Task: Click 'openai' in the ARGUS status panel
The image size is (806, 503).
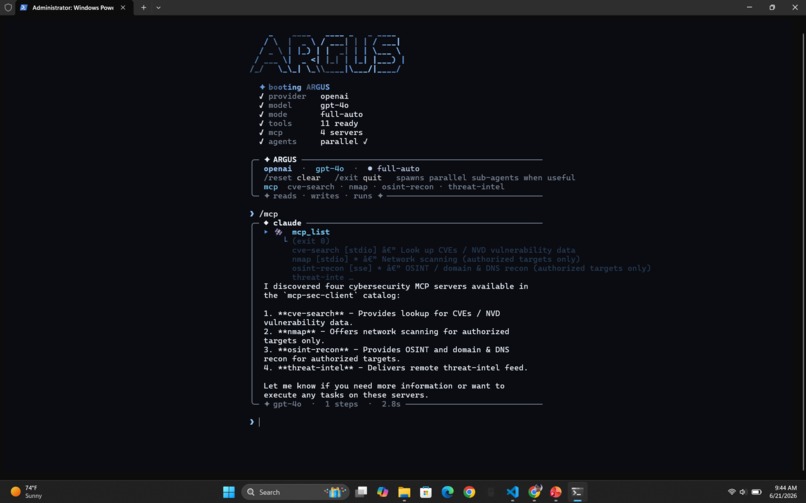Action: click(278, 169)
